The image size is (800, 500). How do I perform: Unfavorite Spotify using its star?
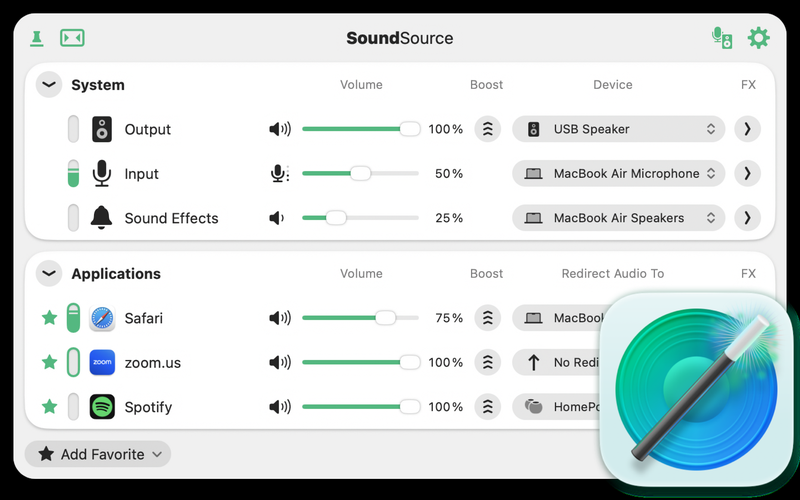pos(49,407)
